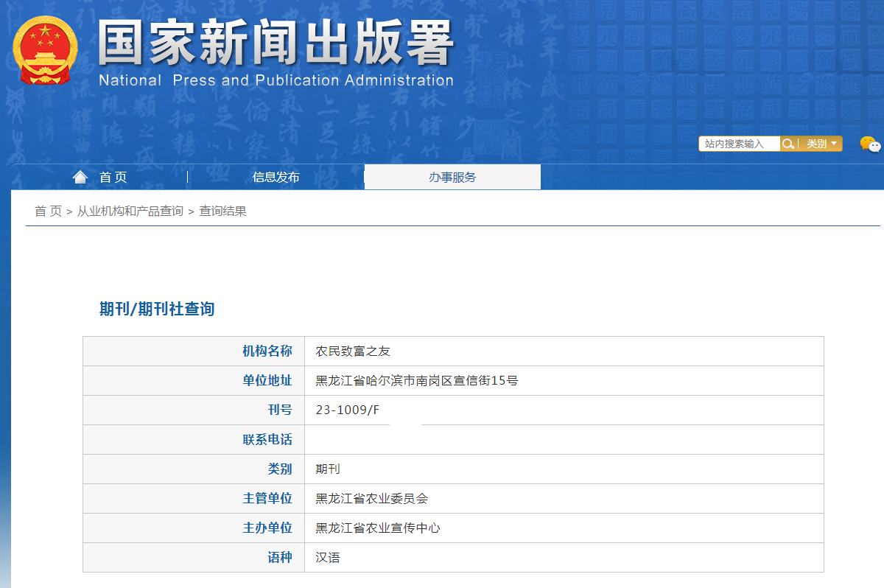Open the WeChat chat bubble icon
The image size is (884, 588).
pos(870,144)
